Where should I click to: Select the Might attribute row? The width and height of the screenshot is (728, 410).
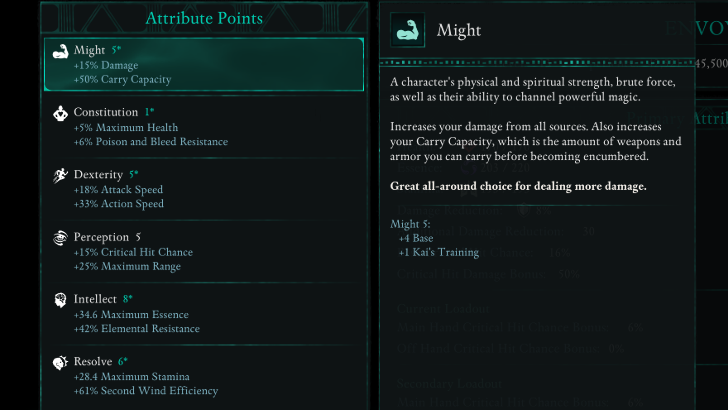pyautogui.click(x=205, y=64)
